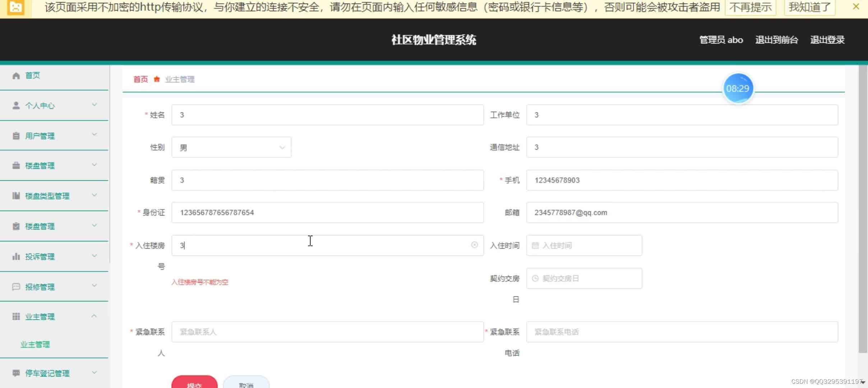The height and width of the screenshot is (388, 868).
Task: Click the home icon beside 首页 in sidebar
Action: [x=16, y=75]
